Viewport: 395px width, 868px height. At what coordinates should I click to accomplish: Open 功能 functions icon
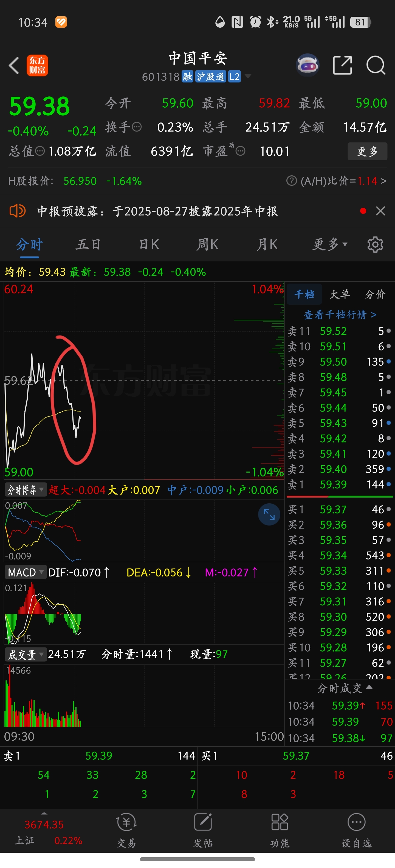(280, 830)
